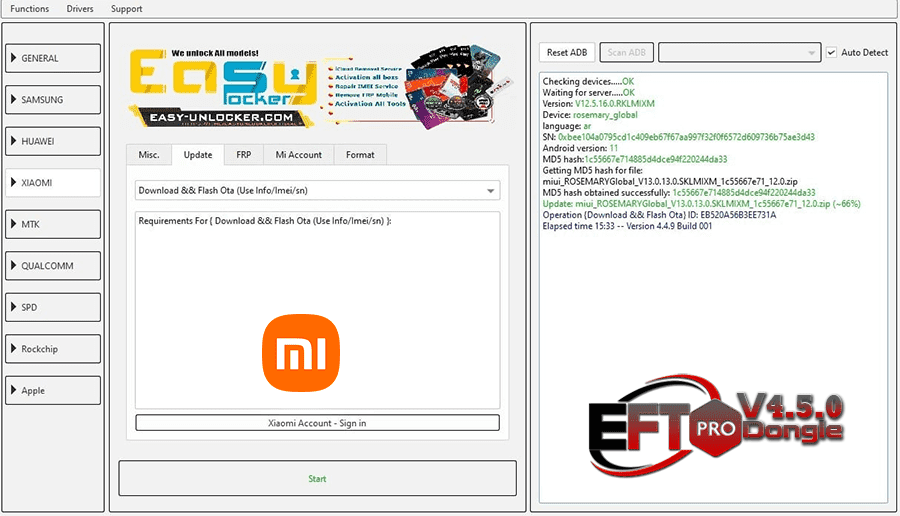Image resolution: width=900 pixels, height=516 pixels.
Task: Click the orange Mi logo icon
Action: tap(301, 353)
